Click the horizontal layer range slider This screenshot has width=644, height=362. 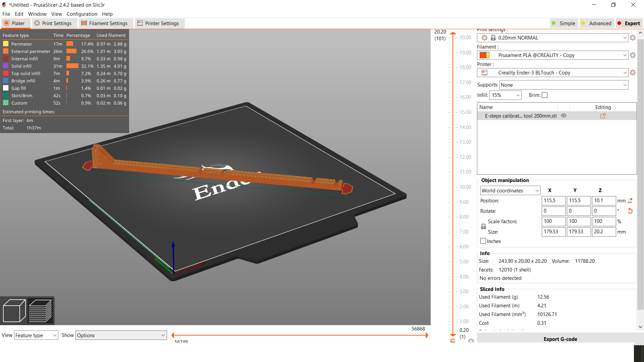[x=300, y=335]
